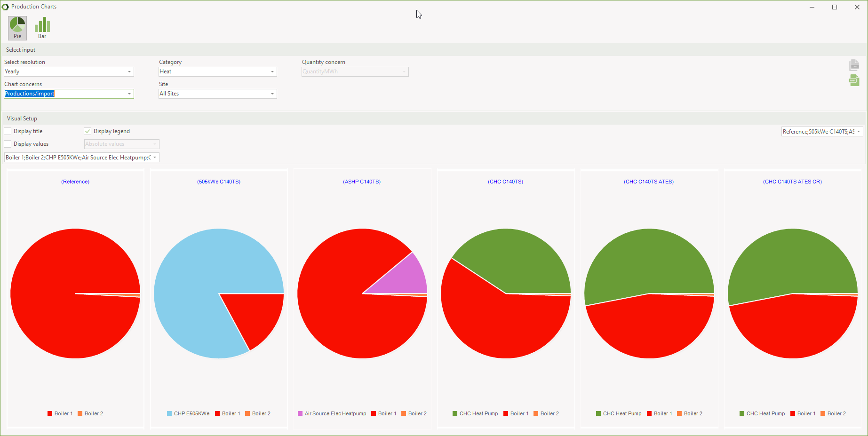The width and height of the screenshot is (868, 436).
Task: Open the Boiler series selection dropdown
Action: [x=155, y=157]
